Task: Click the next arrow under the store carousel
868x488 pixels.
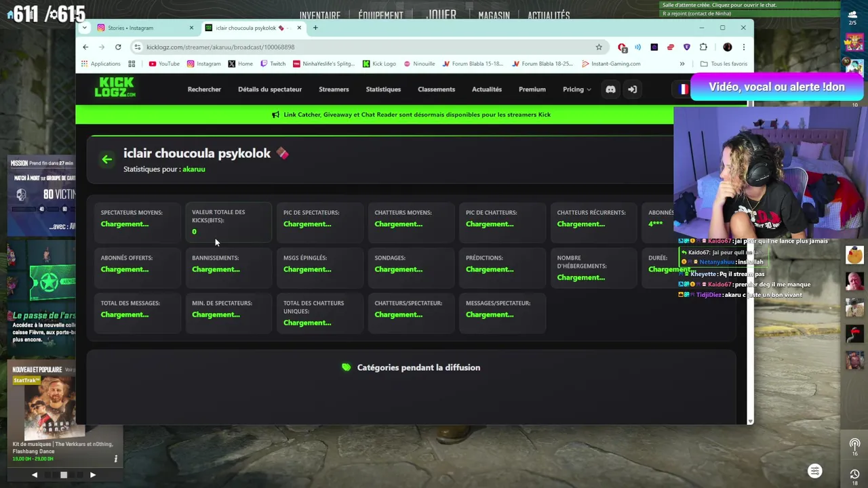Action: 93,475
